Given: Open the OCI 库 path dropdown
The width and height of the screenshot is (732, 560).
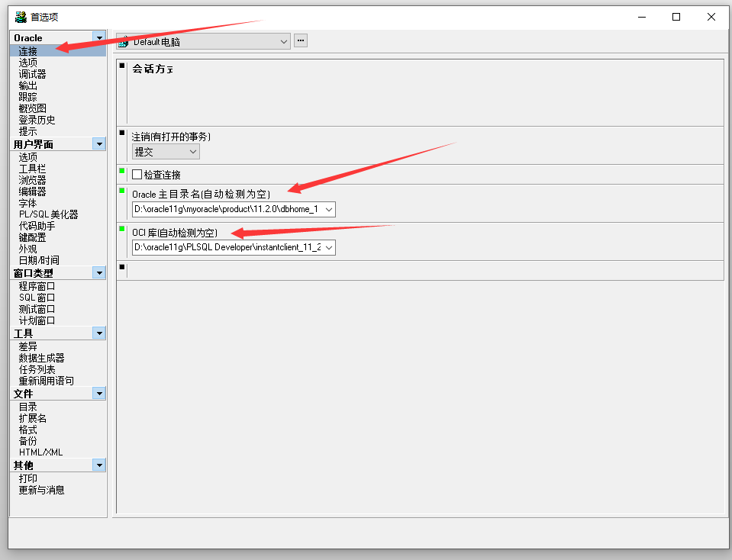Looking at the screenshot, I should point(329,247).
